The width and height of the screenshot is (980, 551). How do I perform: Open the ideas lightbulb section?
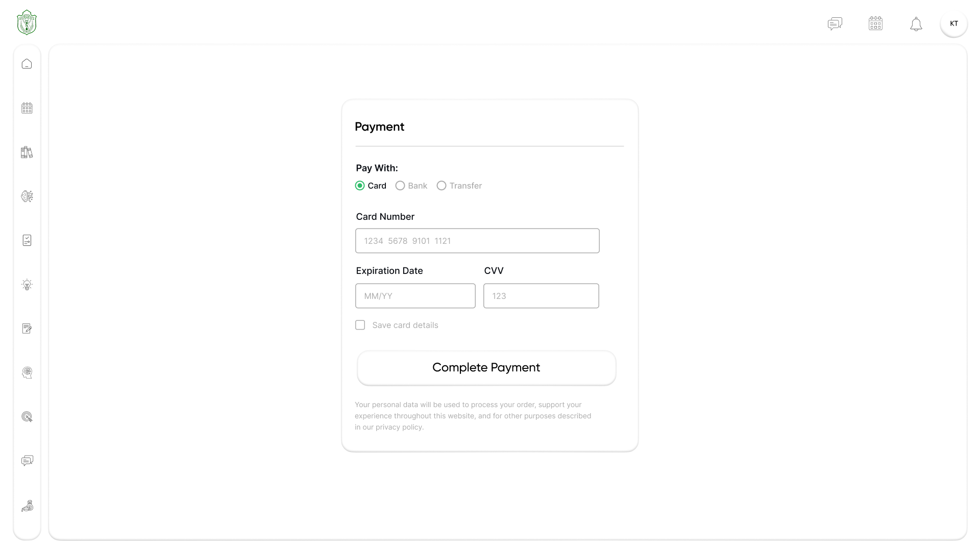point(27,284)
